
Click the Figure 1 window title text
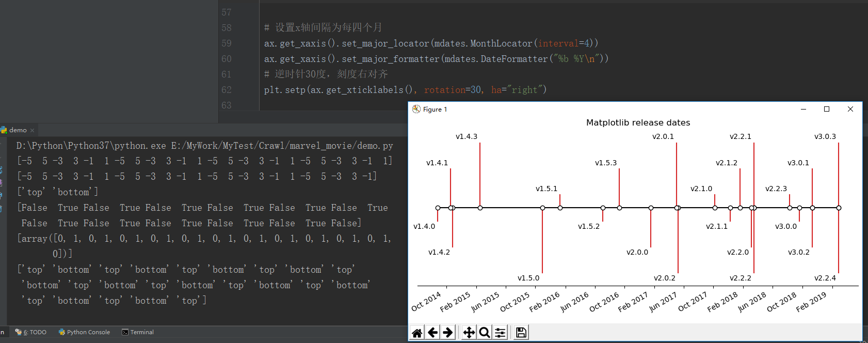pos(435,110)
